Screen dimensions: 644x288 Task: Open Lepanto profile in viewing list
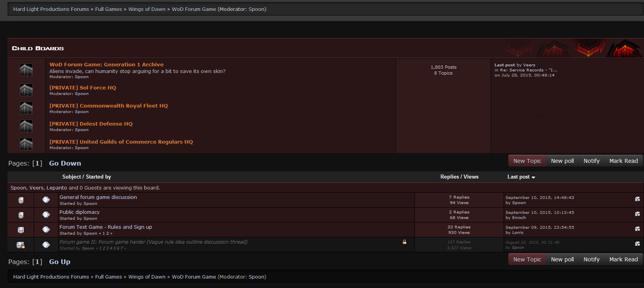tap(57, 188)
